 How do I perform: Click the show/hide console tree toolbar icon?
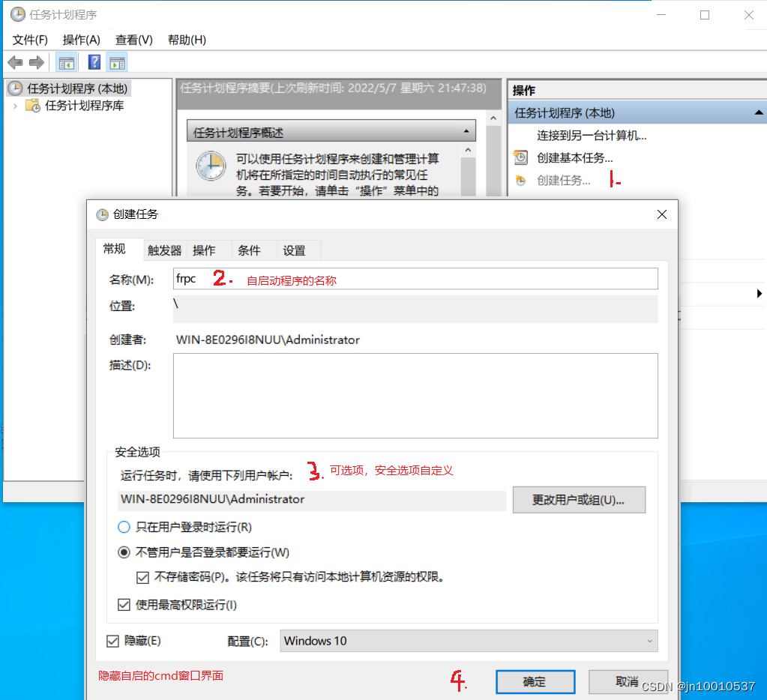click(x=66, y=62)
